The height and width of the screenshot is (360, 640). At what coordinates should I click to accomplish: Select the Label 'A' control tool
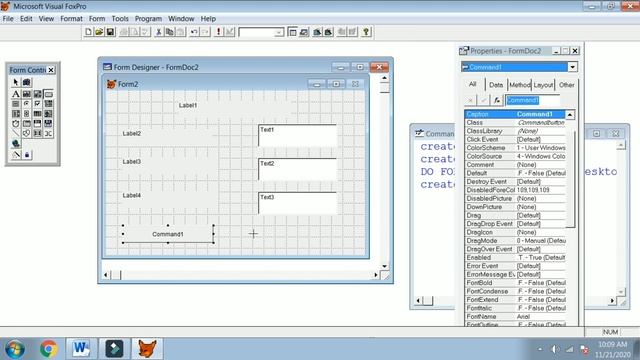tap(16, 94)
